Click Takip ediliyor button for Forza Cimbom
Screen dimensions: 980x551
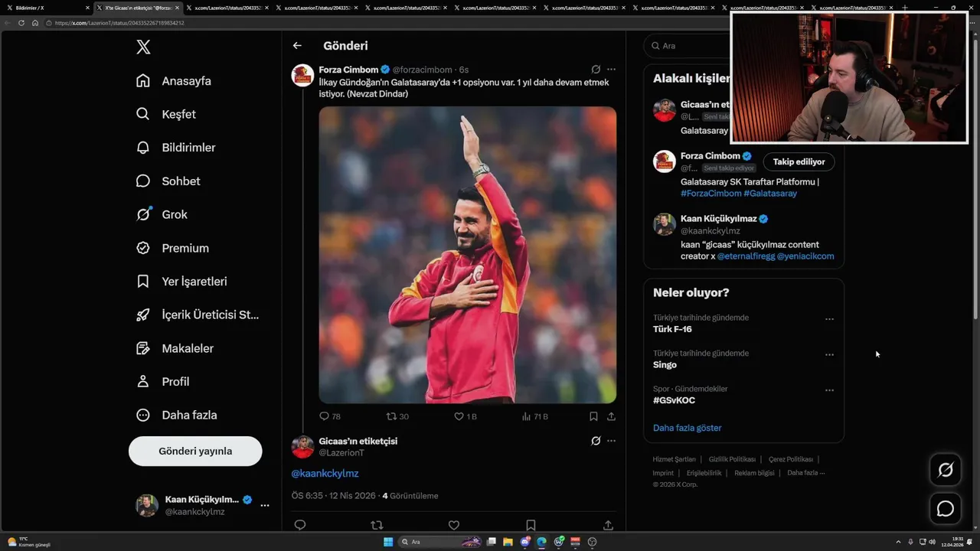[799, 162]
